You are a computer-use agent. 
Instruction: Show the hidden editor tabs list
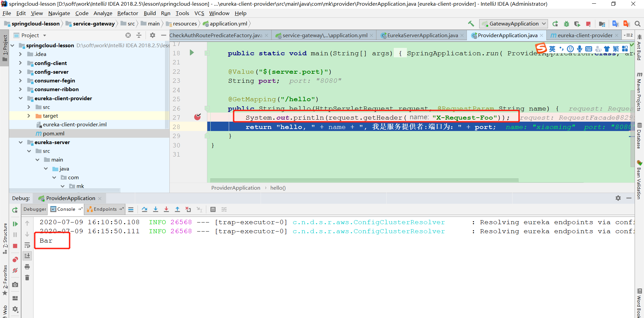tap(628, 35)
